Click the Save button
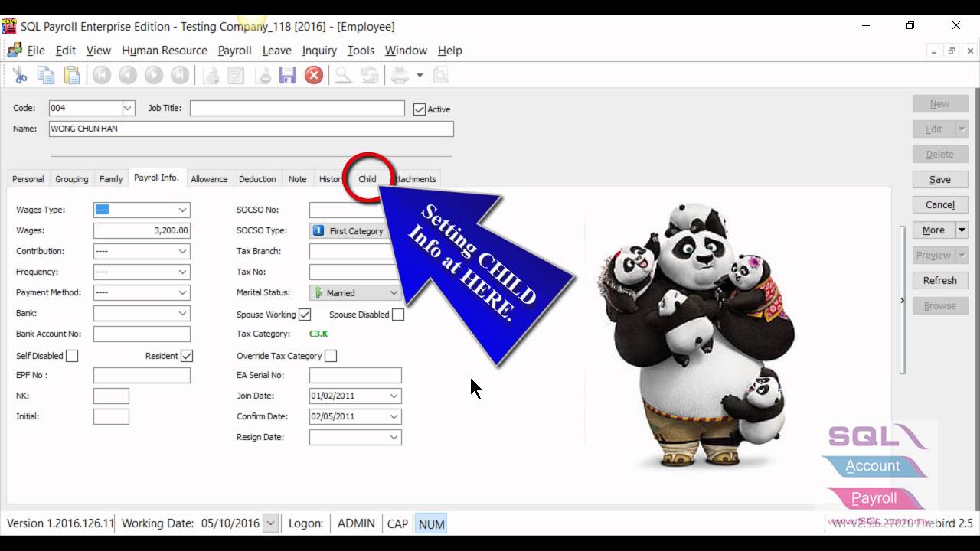 click(940, 180)
